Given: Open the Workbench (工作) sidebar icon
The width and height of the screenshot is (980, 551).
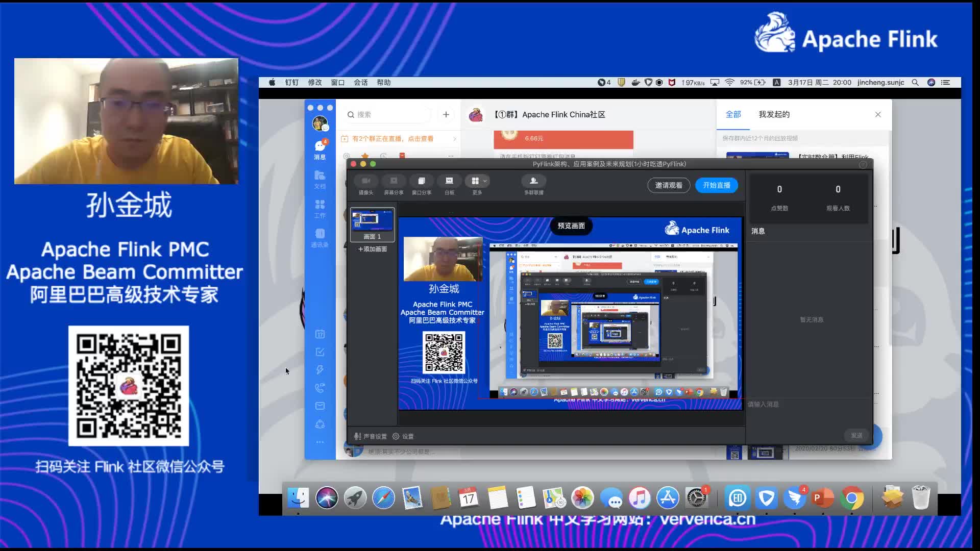Looking at the screenshot, I should 320,207.
